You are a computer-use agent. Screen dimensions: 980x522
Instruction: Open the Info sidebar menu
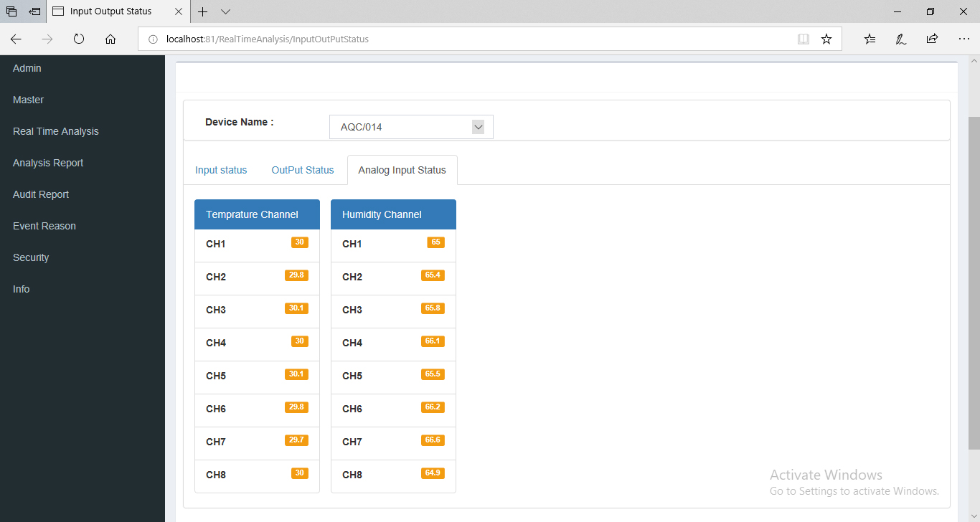click(x=22, y=289)
